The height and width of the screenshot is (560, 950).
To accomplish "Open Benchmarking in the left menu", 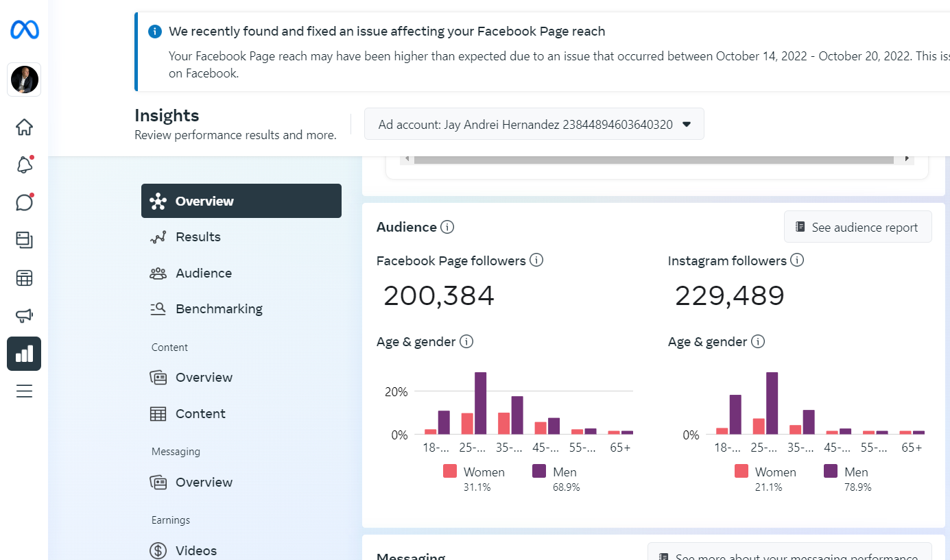I will coord(218,309).
